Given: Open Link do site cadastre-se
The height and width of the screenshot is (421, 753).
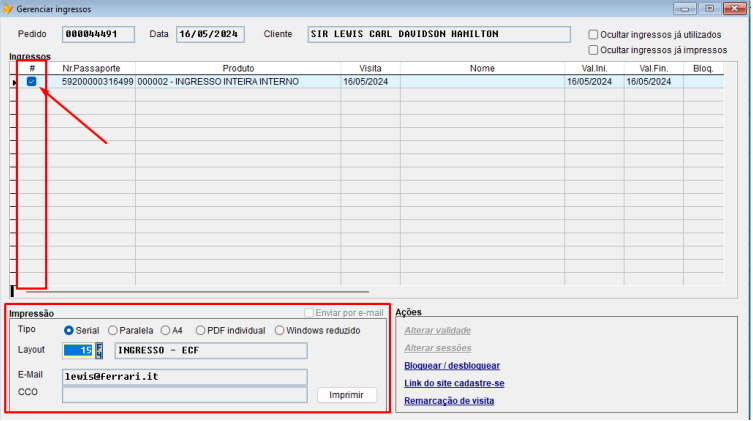Looking at the screenshot, I should pos(453,383).
